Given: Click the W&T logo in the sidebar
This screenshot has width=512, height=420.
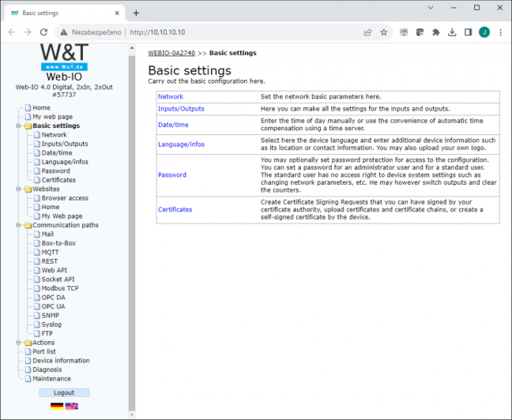Looking at the screenshot, I should coord(64,57).
